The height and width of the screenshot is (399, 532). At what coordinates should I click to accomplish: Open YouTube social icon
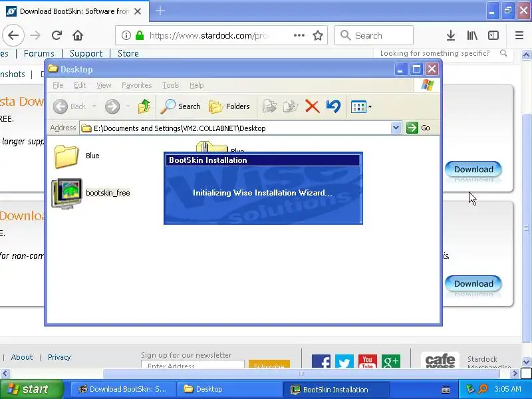(368, 361)
